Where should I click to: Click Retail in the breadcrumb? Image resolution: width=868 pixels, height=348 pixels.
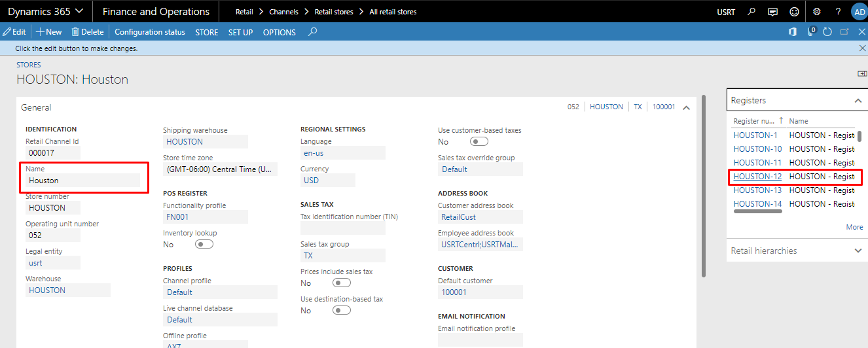(x=244, y=12)
